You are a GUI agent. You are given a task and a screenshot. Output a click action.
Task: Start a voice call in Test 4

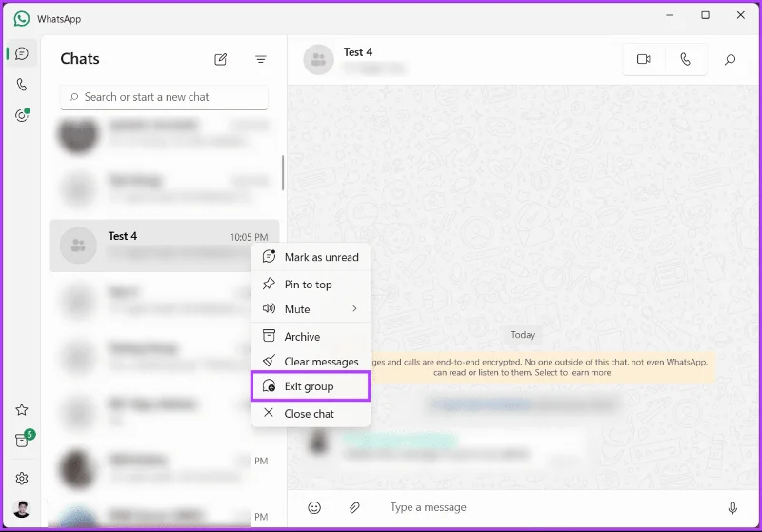(685, 59)
